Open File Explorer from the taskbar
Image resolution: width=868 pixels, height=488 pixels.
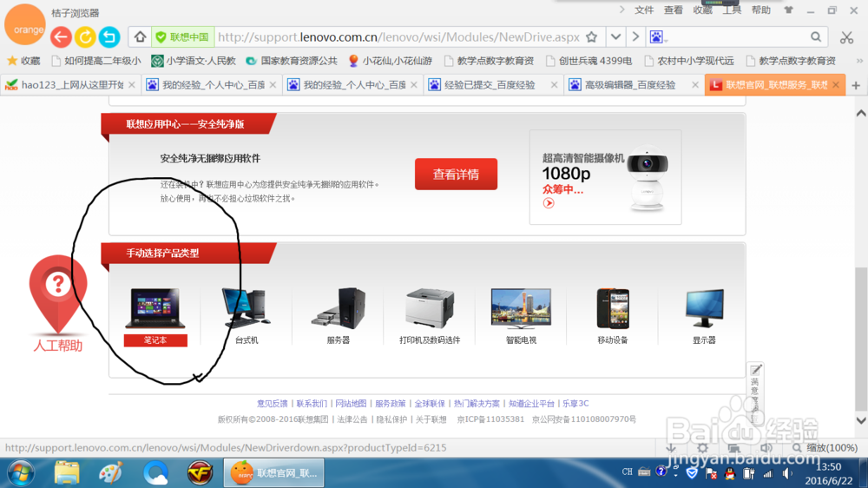[x=67, y=473]
